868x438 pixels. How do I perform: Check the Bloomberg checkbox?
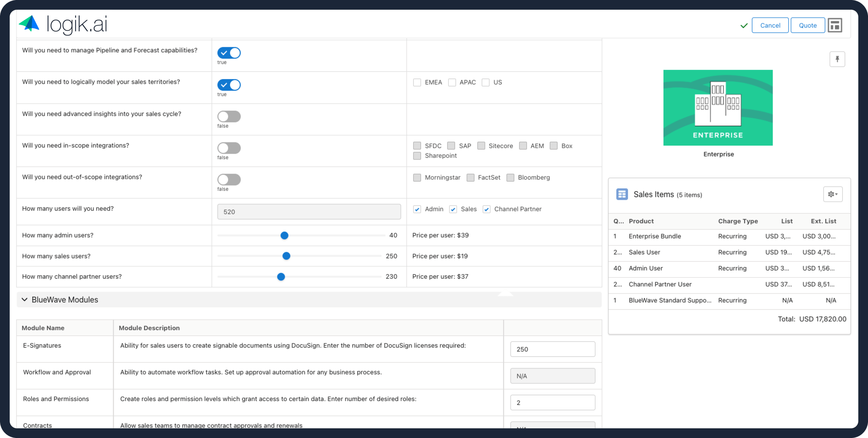(510, 178)
